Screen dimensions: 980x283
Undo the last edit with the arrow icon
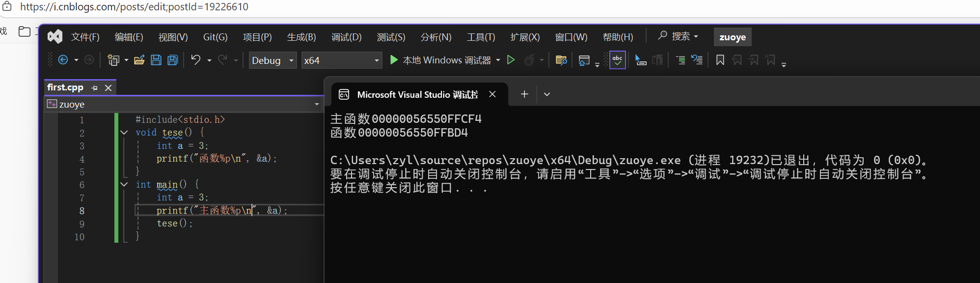(196, 59)
